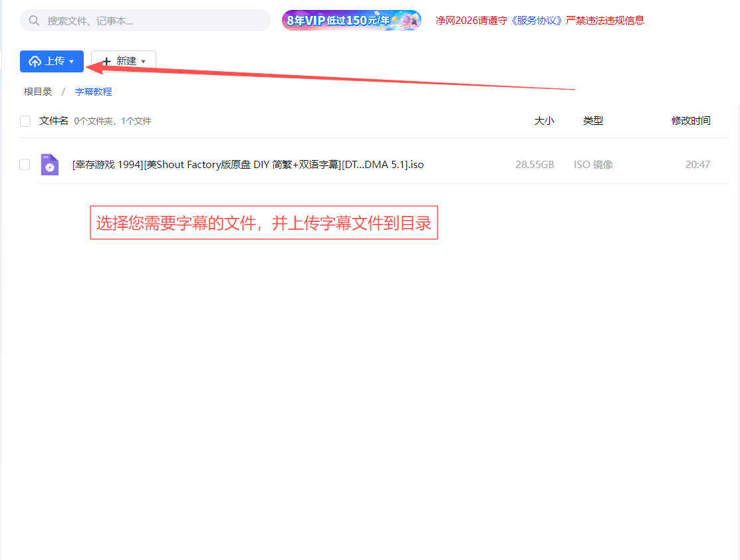Sort files by the 文件名 column header
The image size is (740, 560).
tap(54, 121)
